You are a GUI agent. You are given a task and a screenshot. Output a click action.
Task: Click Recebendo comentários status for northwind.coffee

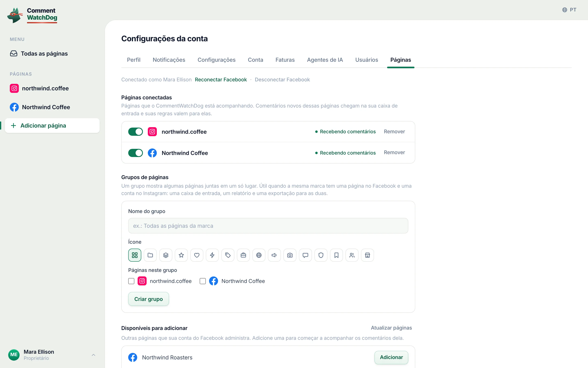tap(345, 132)
